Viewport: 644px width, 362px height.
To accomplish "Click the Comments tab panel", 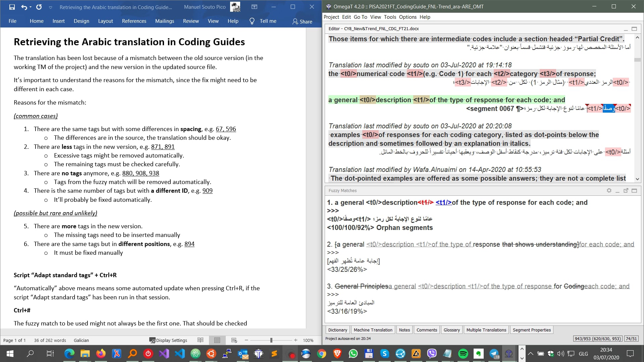I will (426, 330).
